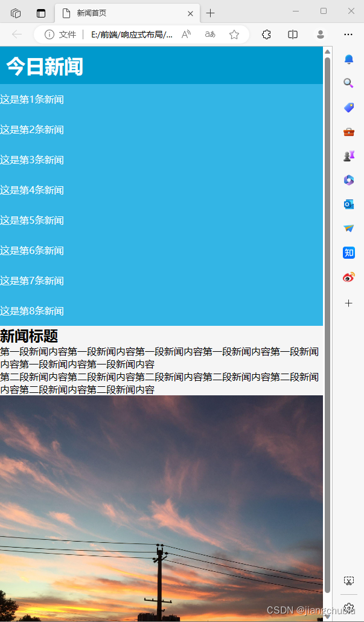Open the Tools briefcase icon in sidebar
This screenshot has height=622, width=364.
(348, 132)
